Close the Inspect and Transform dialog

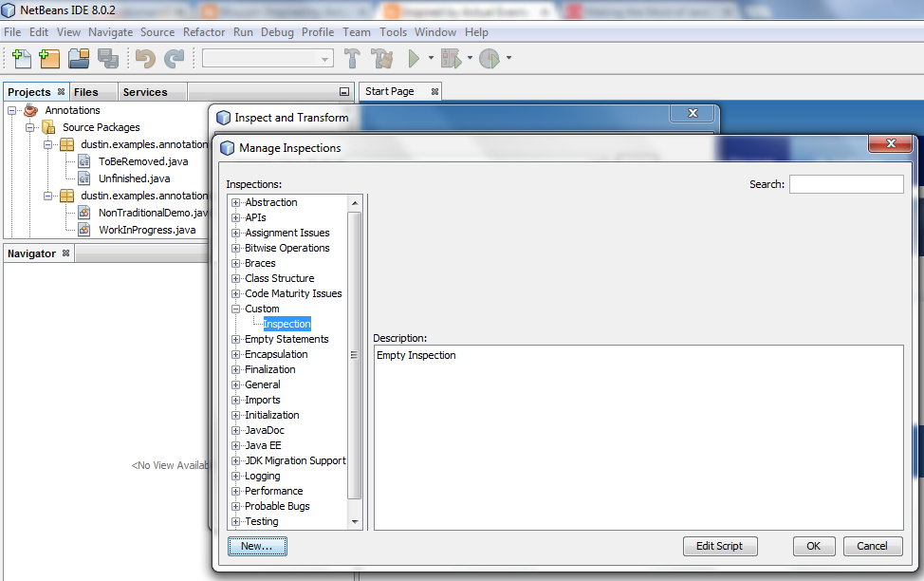click(x=693, y=113)
